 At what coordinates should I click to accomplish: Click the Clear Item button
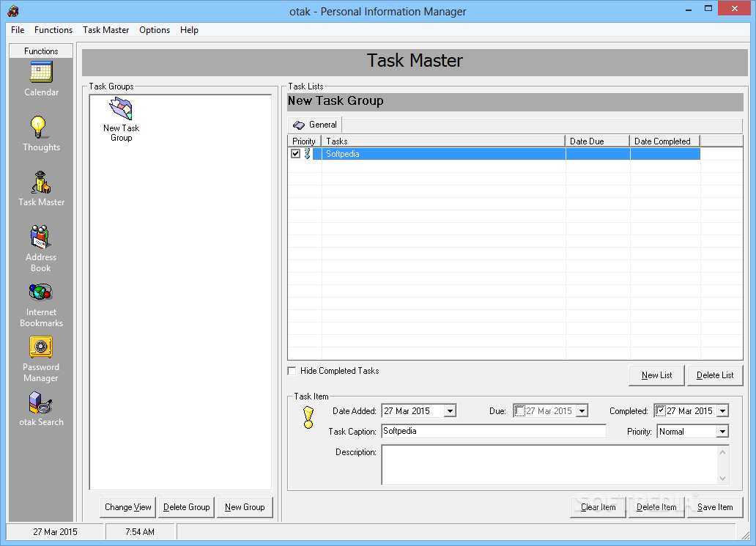tap(598, 507)
